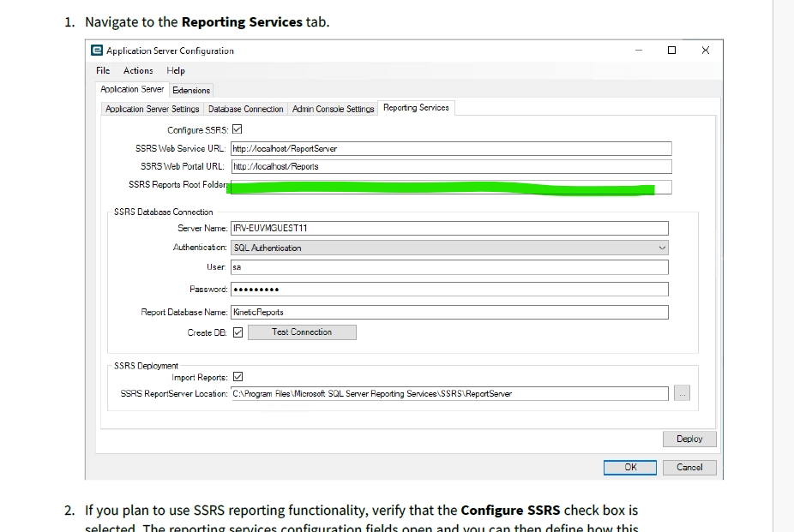Click the 'Application Server Configuration' title text
Screen dimensions: 794x532
(170, 51)
